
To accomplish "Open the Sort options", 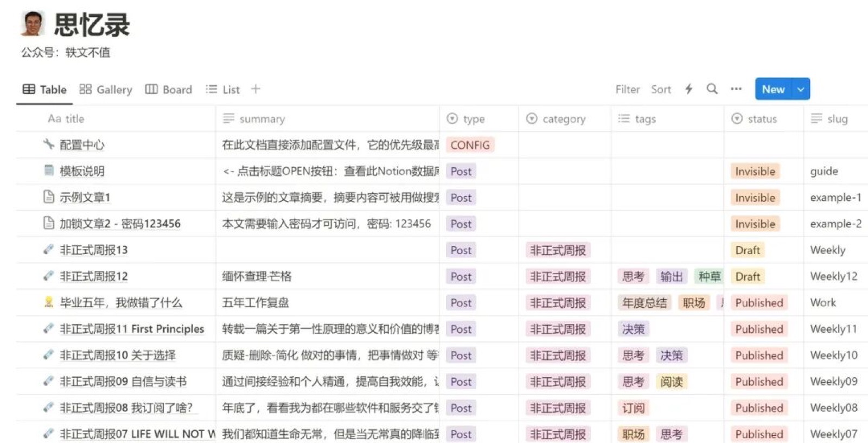I will tap(661, 90).
